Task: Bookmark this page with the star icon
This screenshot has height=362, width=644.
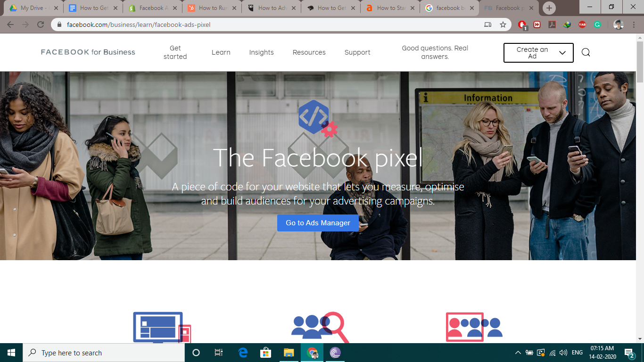Action: [503, 25]
